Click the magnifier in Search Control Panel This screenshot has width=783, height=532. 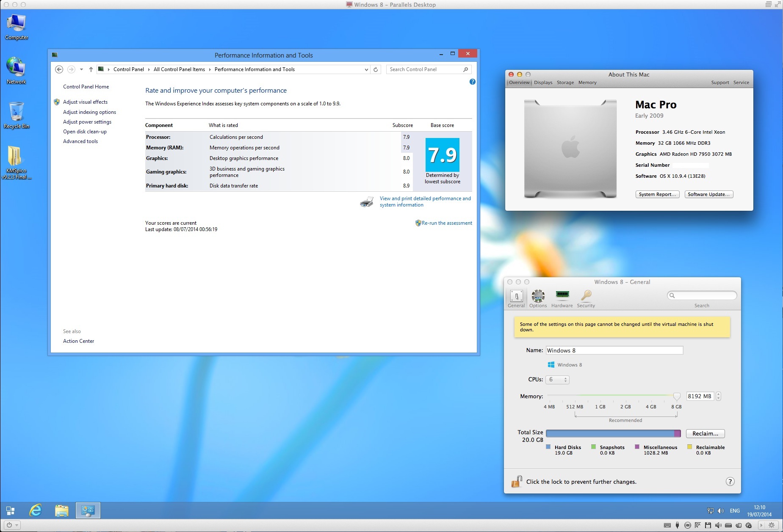(465, 69)
